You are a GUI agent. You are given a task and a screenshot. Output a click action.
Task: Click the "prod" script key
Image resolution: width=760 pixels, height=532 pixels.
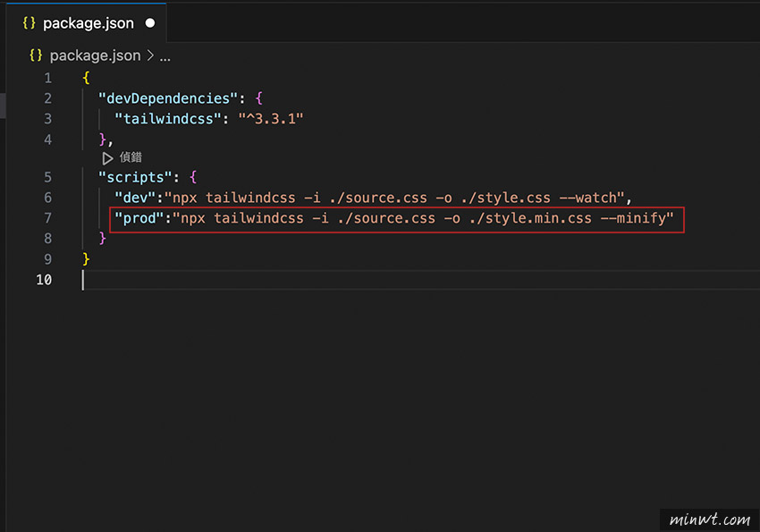[x=139, y=218]
